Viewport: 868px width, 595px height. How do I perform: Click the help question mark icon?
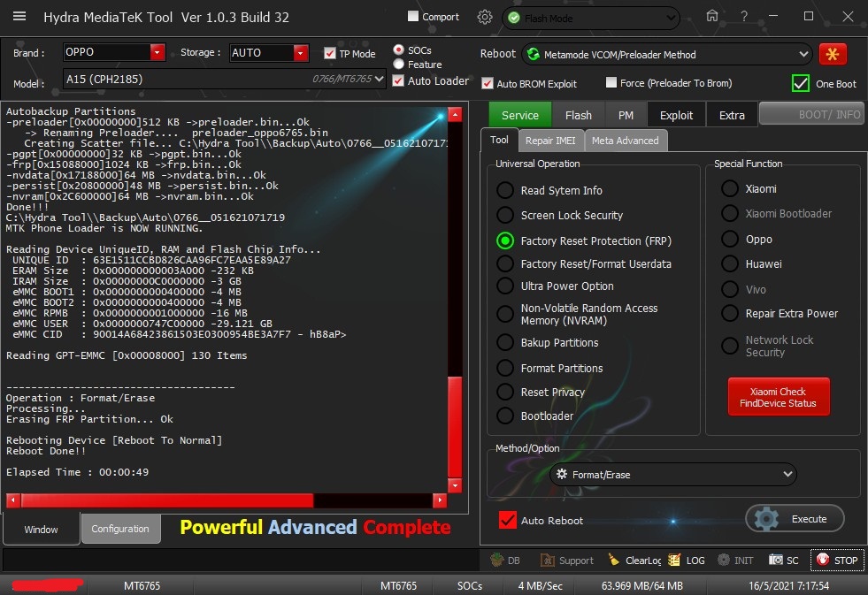point(744,17)
